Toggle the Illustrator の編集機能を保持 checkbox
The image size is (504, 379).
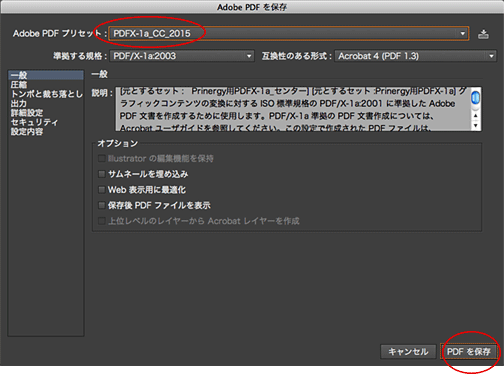pyautogui.click(x=102, y=158)
